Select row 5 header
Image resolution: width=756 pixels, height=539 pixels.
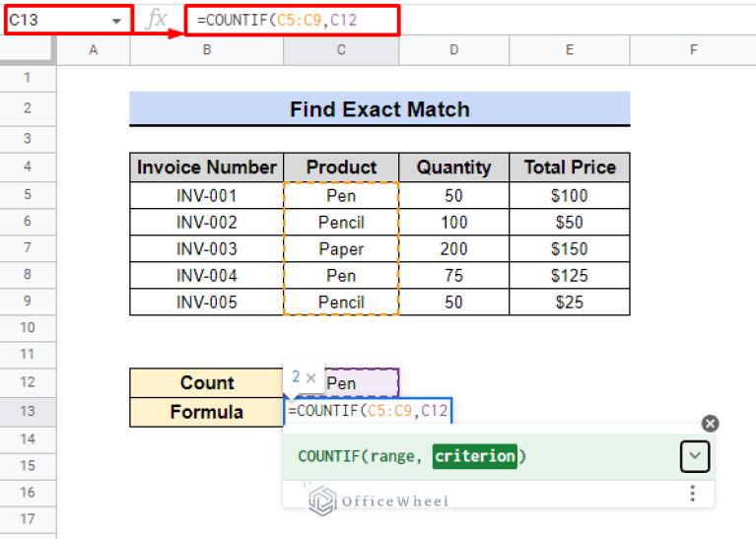(x=27, y=195)
